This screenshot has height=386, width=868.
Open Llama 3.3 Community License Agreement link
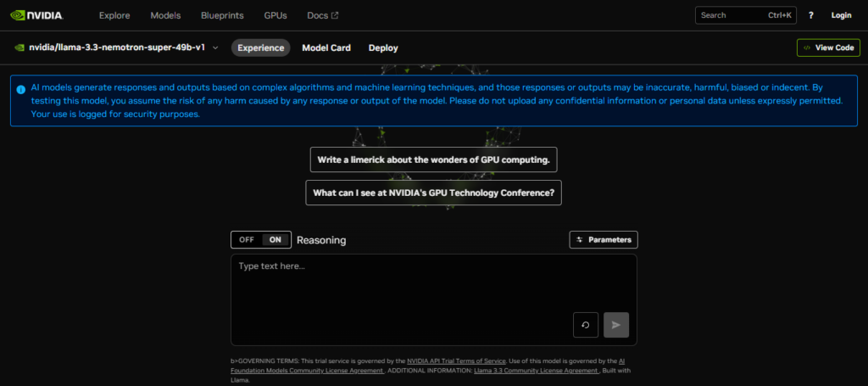(536, 371)
